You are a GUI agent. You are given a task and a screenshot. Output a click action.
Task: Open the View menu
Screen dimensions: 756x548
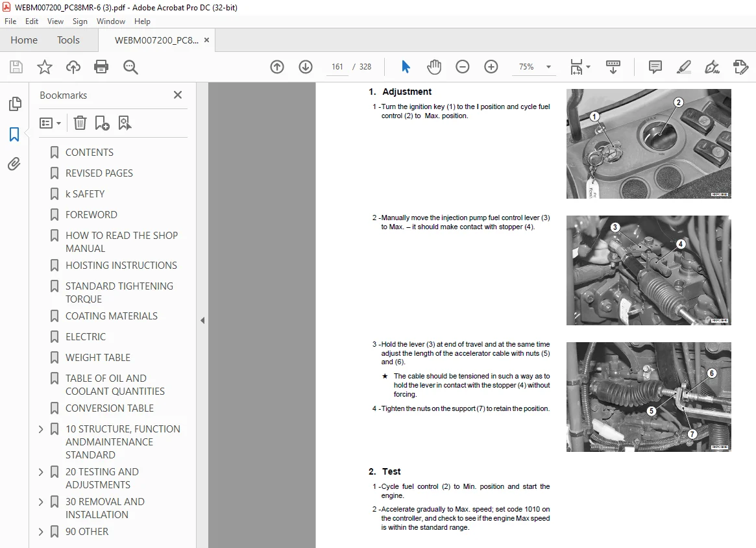55,21
